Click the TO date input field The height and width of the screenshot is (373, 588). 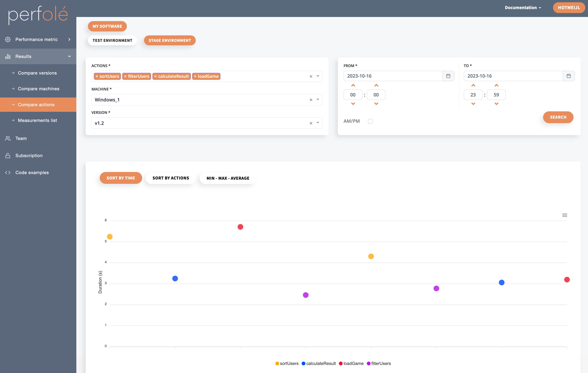513,76
